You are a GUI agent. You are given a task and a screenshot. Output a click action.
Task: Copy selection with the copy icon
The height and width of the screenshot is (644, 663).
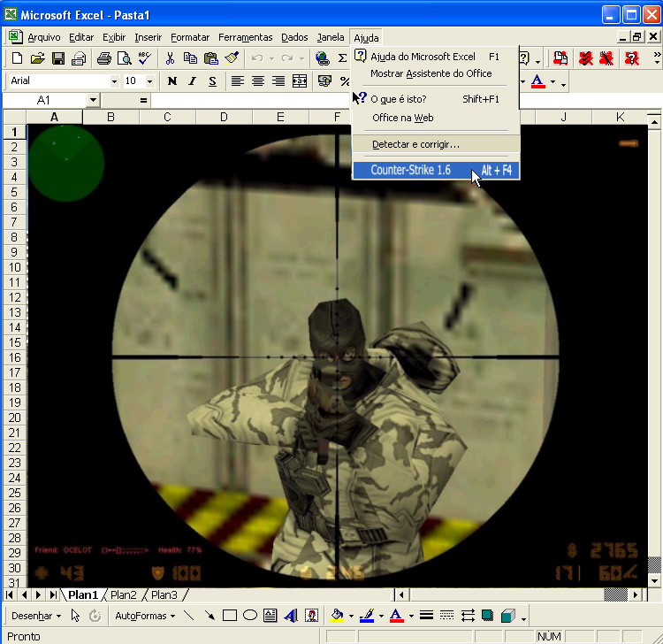(x=190, y=58)
